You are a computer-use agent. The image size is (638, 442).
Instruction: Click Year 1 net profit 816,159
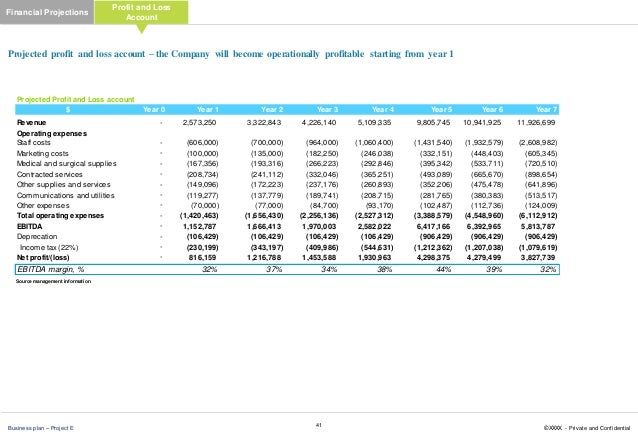(202, 258)
